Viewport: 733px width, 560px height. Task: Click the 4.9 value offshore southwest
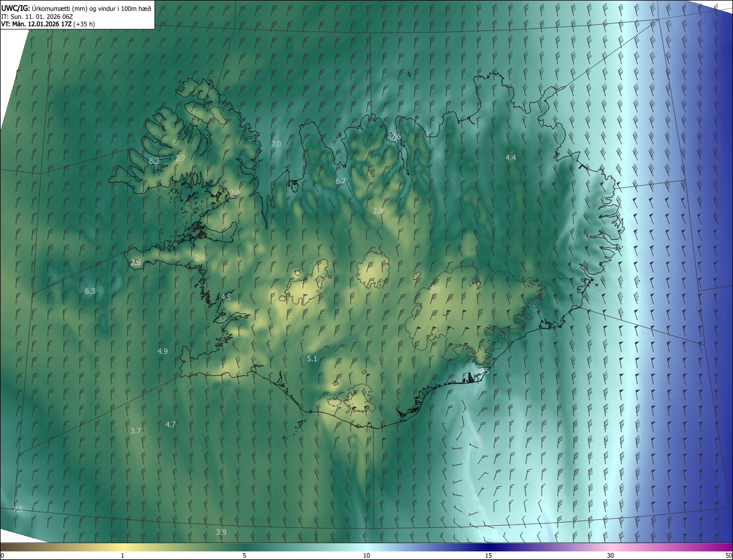coord(163,351)
